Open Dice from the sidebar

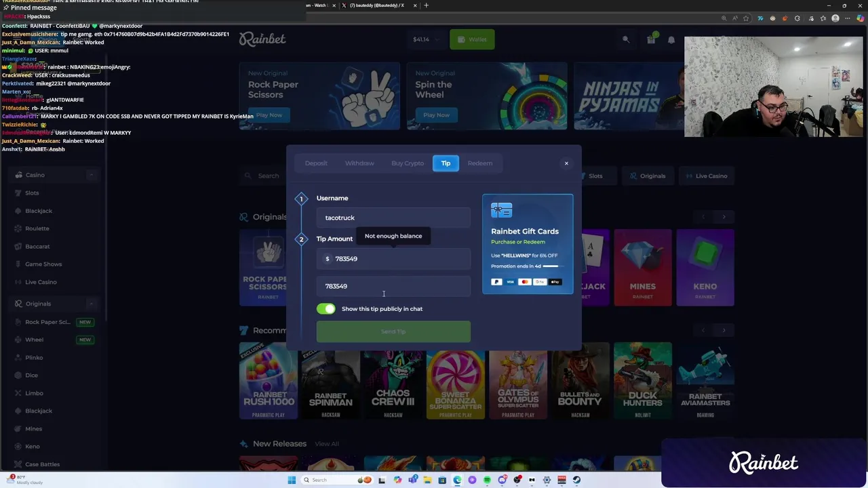(31, 375)
